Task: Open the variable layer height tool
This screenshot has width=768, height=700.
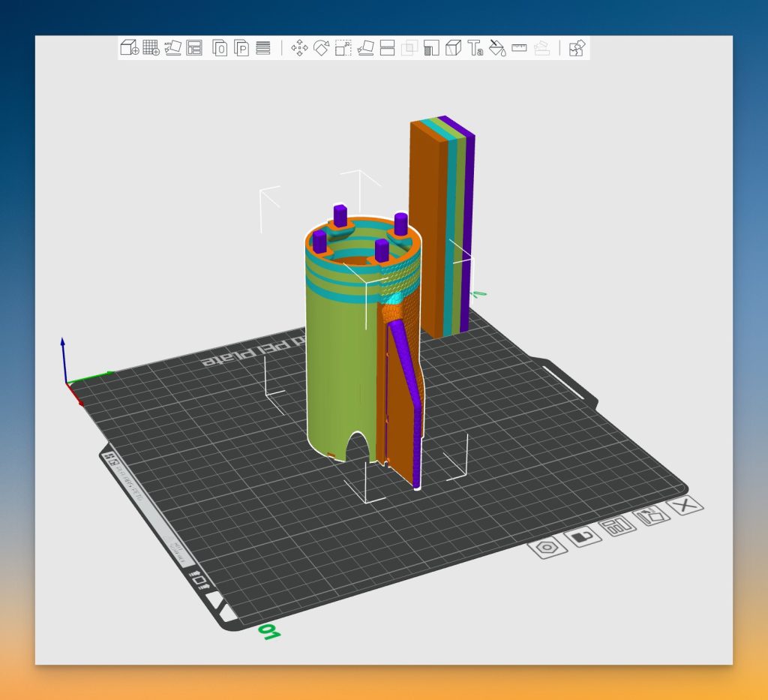Action: (263, 48)
